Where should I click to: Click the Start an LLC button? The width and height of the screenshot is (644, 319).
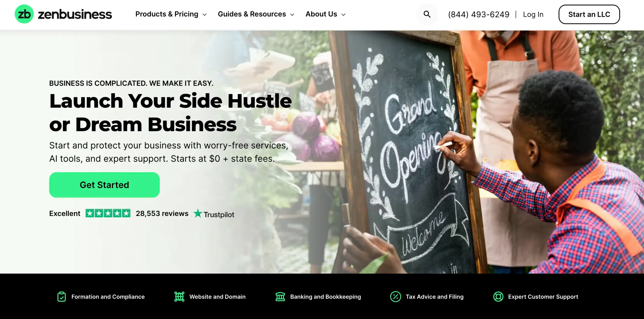(x=589, y=14)
